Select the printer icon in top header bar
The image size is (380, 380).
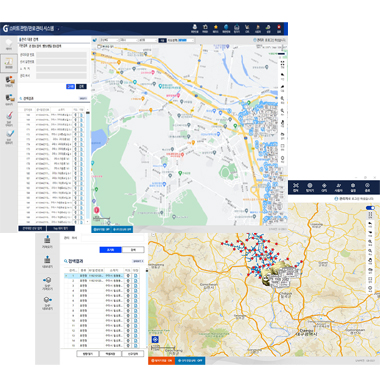coord(237,27)
